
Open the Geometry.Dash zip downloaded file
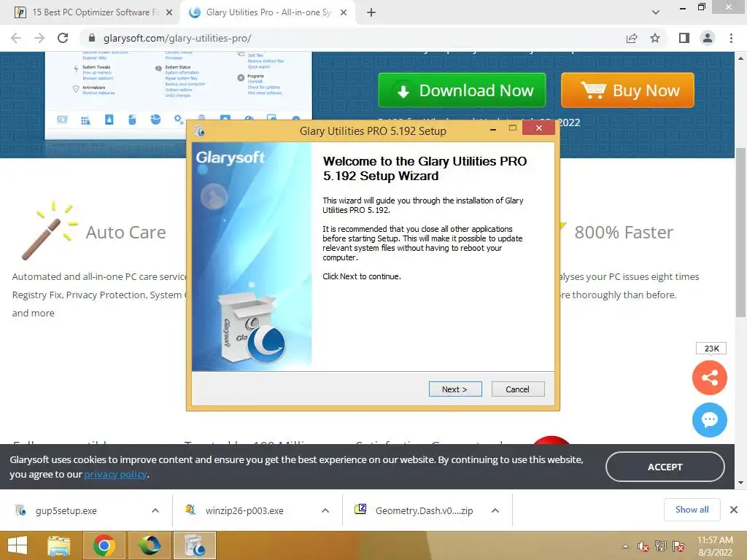pyautogui.click(x=424, y=510)
